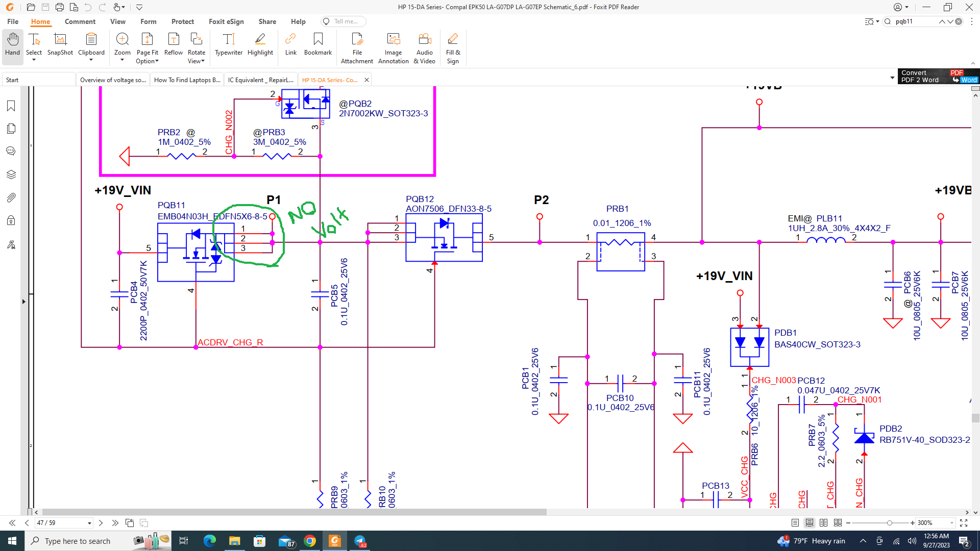Image resolution: width=980 pixels, height=551 pixels.
Task: Go to next page arrow
Action: point(101,523)
